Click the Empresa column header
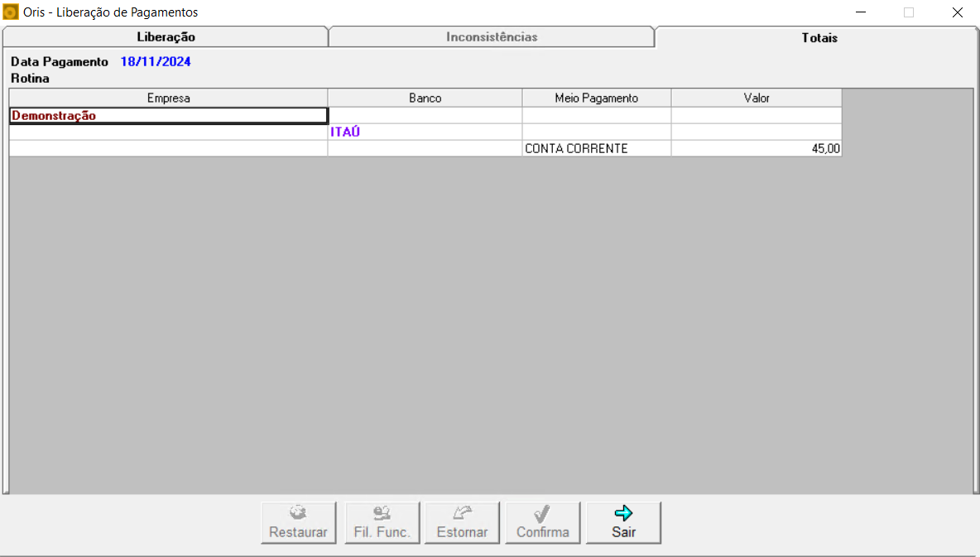 (x=168, y=98)
